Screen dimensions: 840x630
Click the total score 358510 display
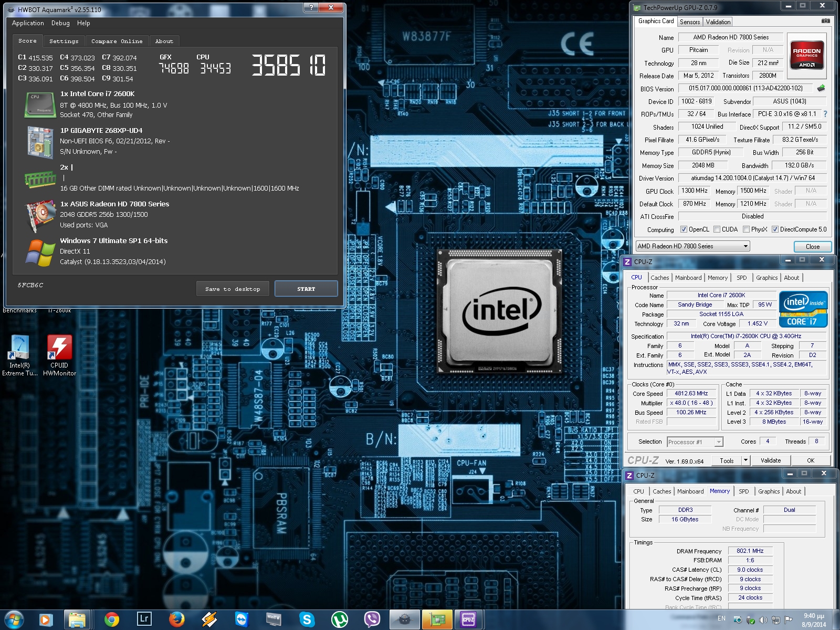[289, 66]
